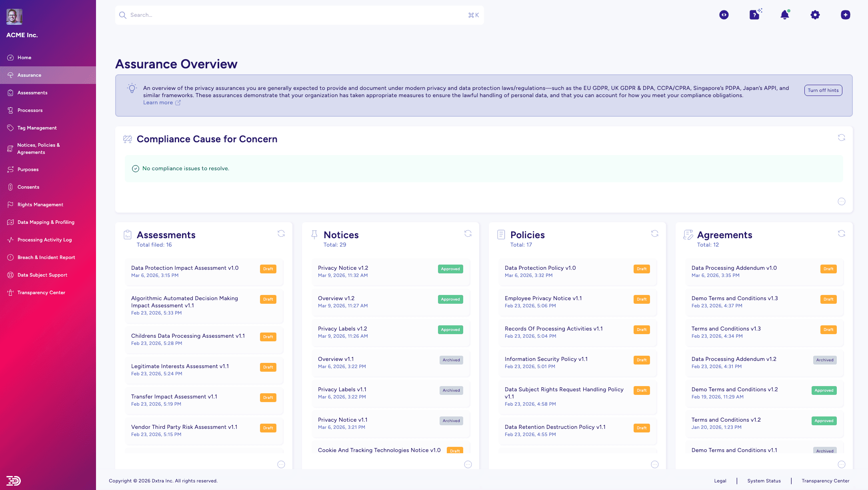868x490 pixels.
Task: Open the Learn more link
Action: [158, 103]
